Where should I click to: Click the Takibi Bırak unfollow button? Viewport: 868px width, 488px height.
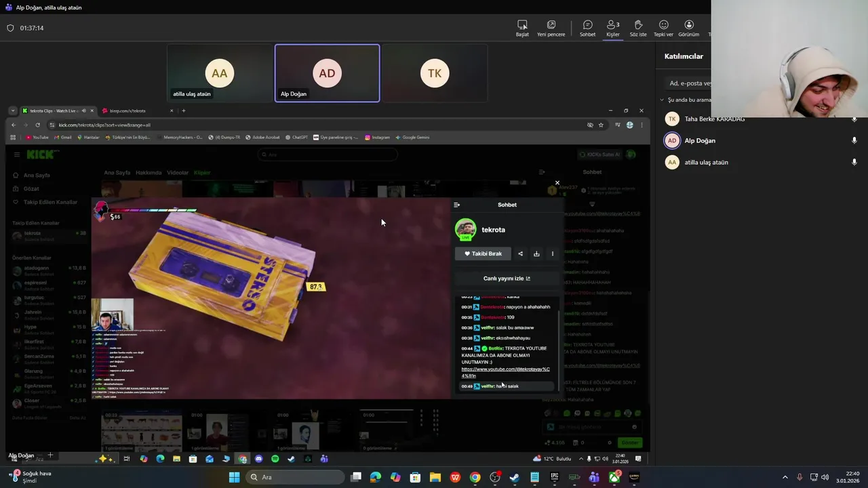pos(483,253)
